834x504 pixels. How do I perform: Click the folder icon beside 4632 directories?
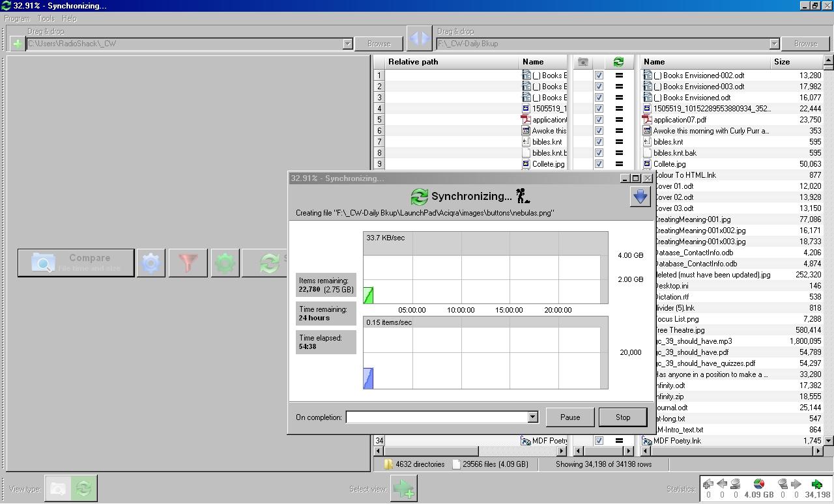click(388, 464)
